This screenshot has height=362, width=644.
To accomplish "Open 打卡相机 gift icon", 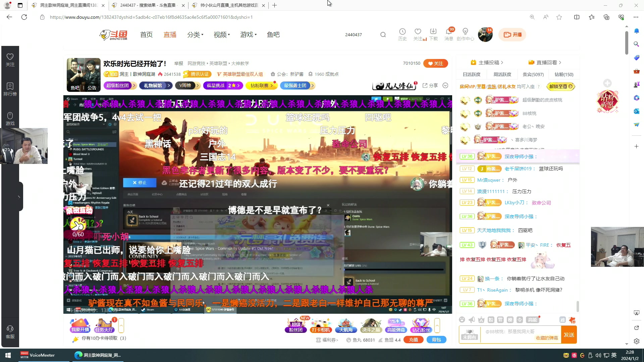I will coord(321,325).
